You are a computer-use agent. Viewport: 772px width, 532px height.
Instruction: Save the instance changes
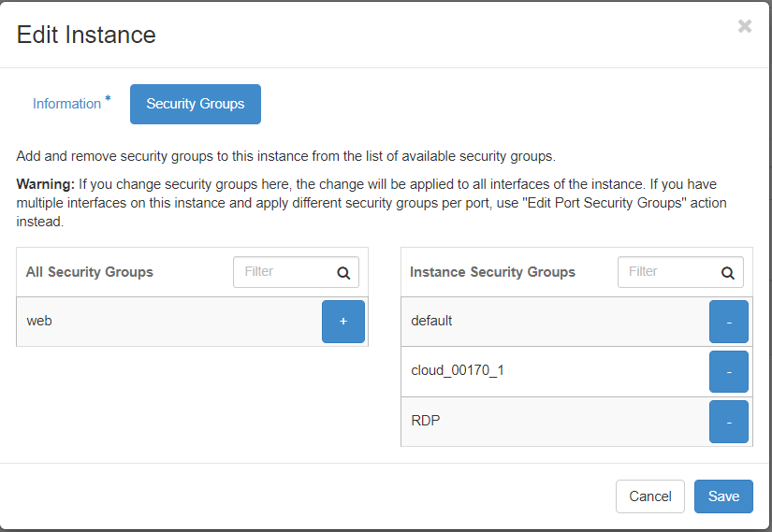coord(723,496)
